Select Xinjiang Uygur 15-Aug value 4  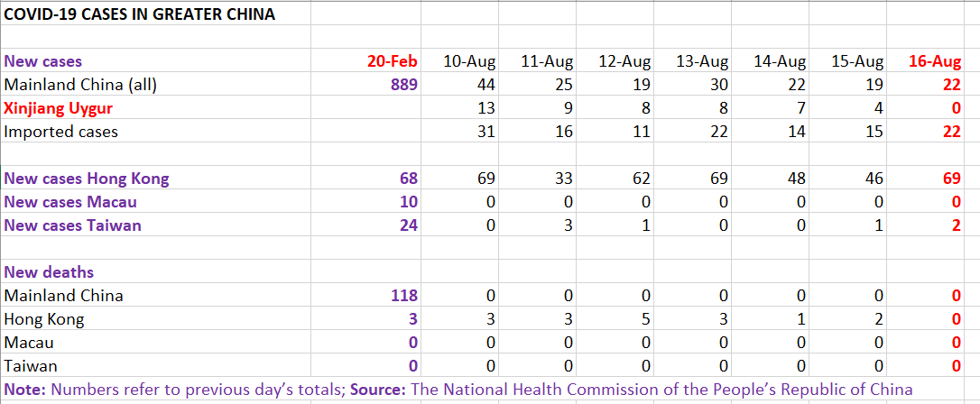[877, 108]
